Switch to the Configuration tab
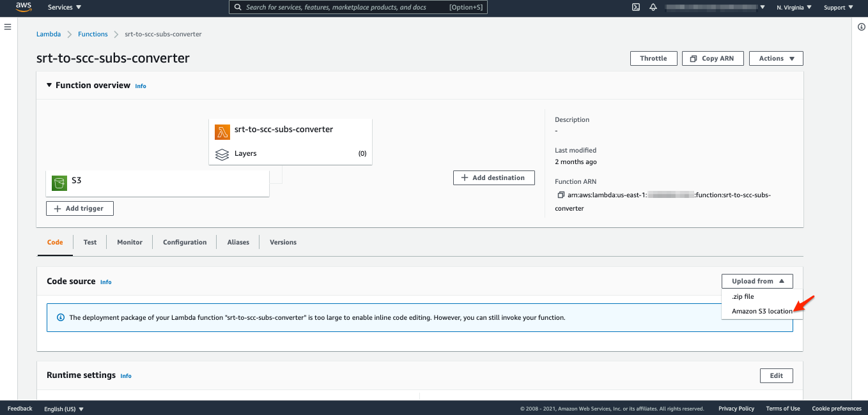Viewport: 868px width, 415px height. 185,242
